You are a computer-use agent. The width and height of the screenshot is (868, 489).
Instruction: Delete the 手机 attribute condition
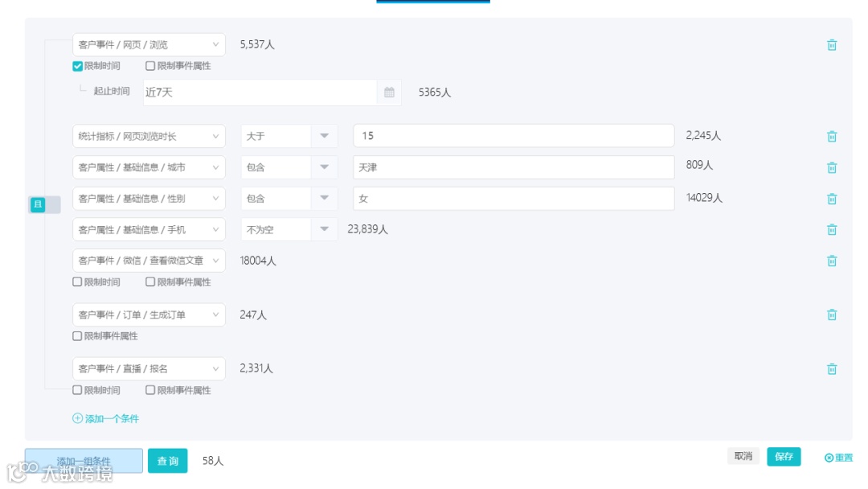pos(832,230)
